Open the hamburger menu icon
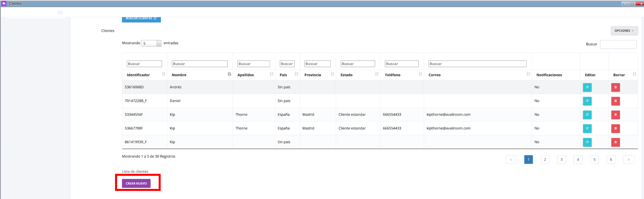 (x=60, y=12)
